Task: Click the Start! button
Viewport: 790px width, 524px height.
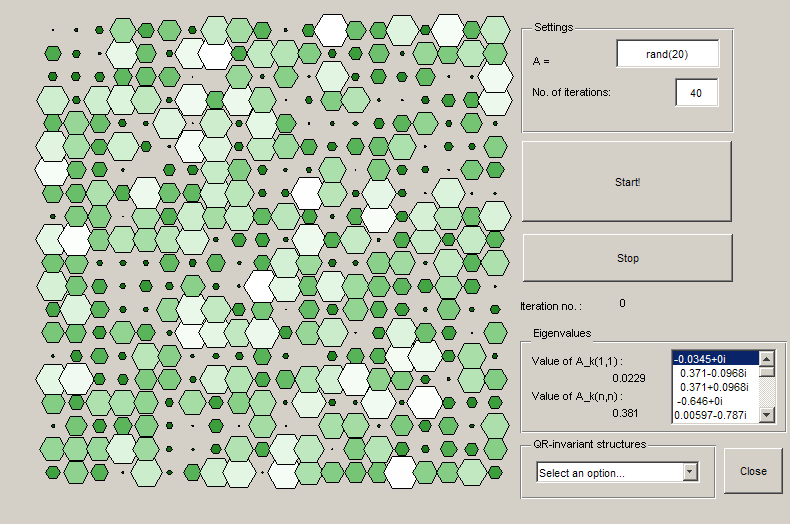Action: coord(627,181)
